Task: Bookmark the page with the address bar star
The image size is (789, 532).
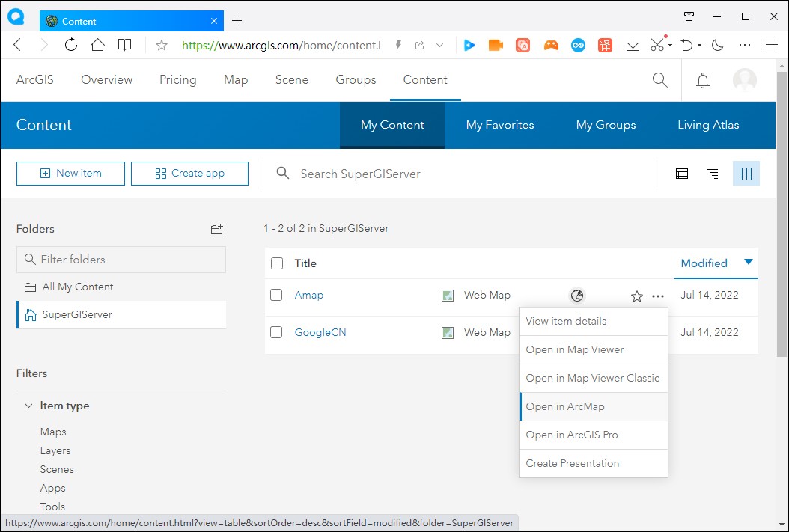Action: click(x=162, y=45)
